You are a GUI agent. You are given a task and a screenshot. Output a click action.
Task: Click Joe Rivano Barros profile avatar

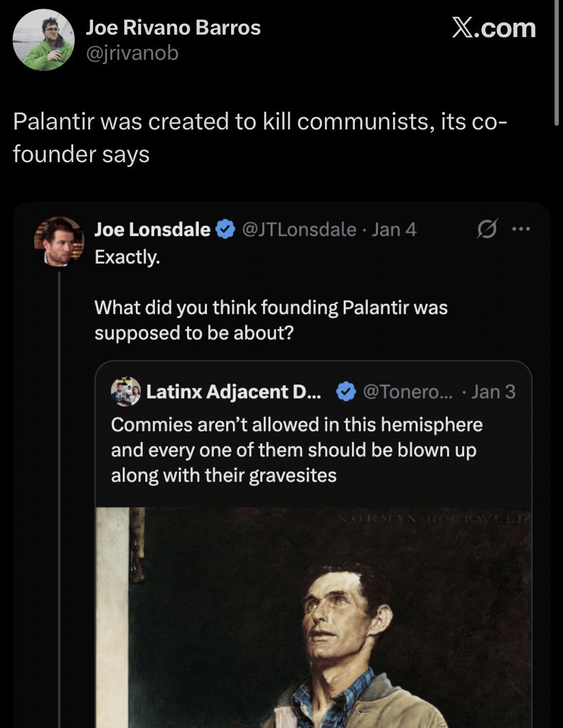click(43, 40)
